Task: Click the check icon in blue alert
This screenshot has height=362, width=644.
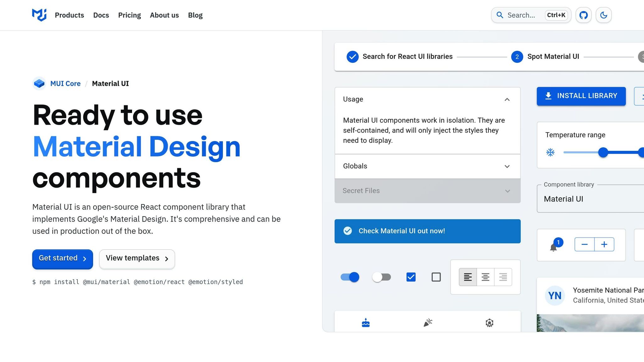Action: tap(347, 231)
